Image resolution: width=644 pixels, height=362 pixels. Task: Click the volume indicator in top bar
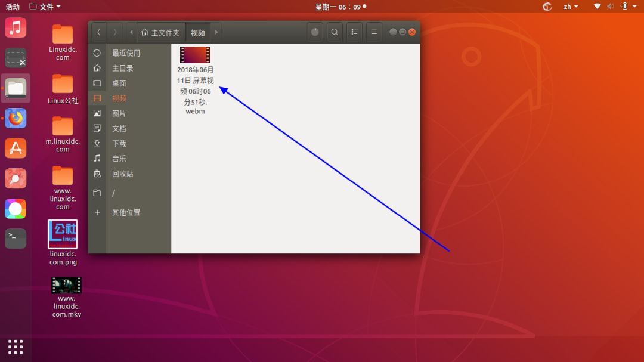(x=611, y=6)
